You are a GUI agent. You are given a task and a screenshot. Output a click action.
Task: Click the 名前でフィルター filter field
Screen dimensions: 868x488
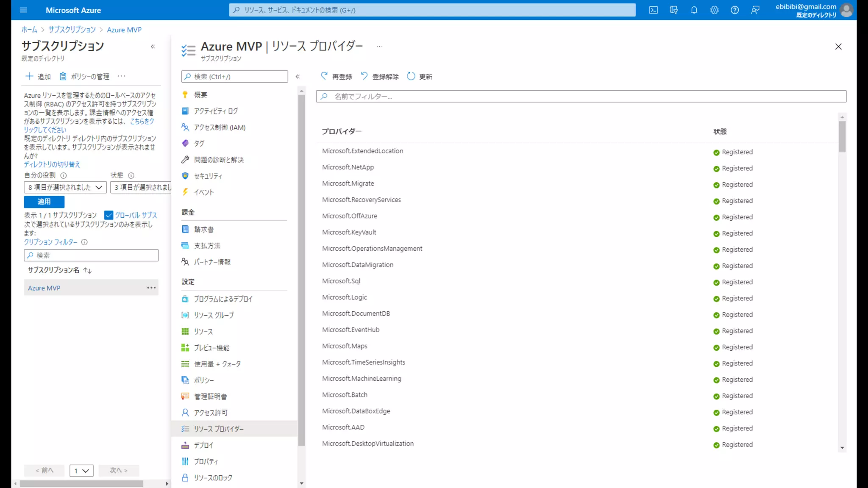(581, 97)
